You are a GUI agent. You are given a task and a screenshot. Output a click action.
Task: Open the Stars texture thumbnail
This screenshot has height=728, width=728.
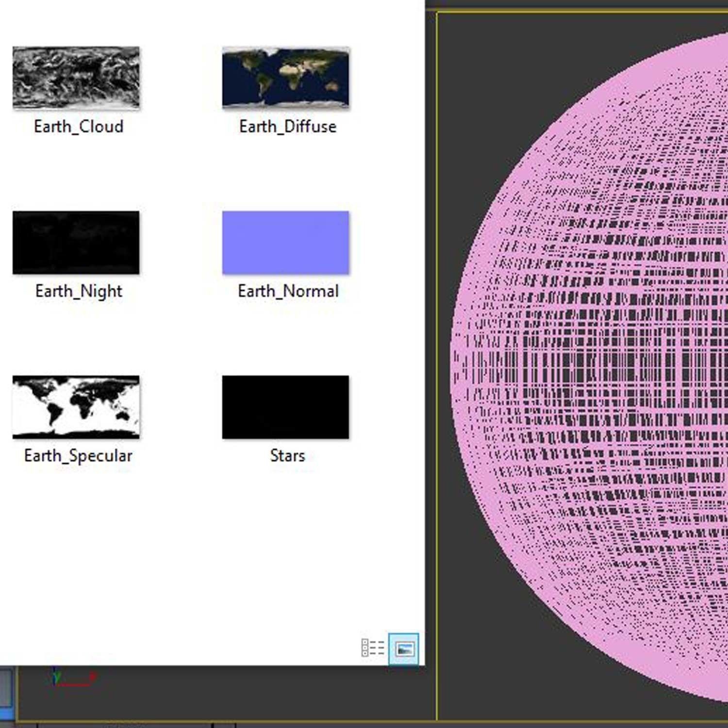285,407
